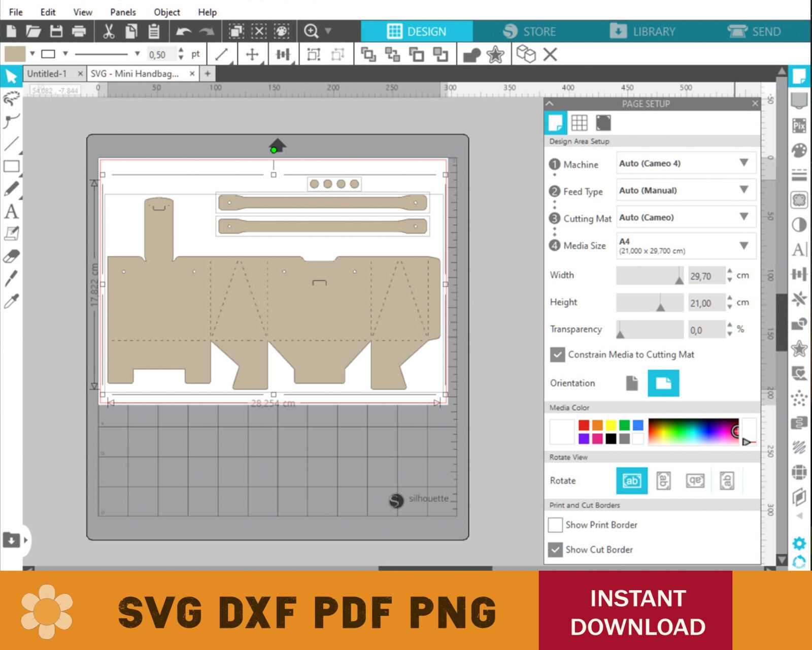Add a new document tab
Image resolution: width=812 pixels, height=650 pixels.
(x=207, y=74)
